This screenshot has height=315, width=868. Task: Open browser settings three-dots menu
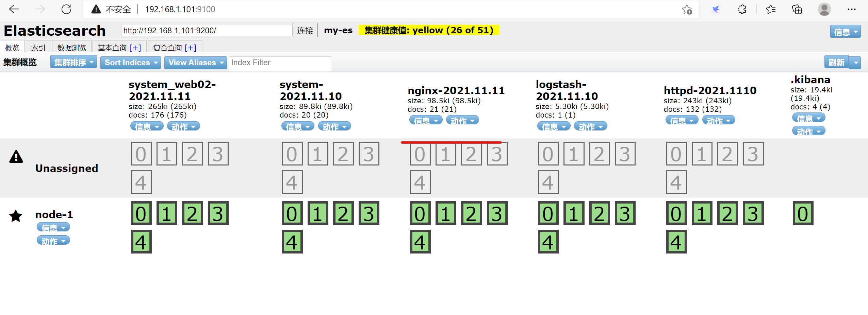(x=852, y=10)
